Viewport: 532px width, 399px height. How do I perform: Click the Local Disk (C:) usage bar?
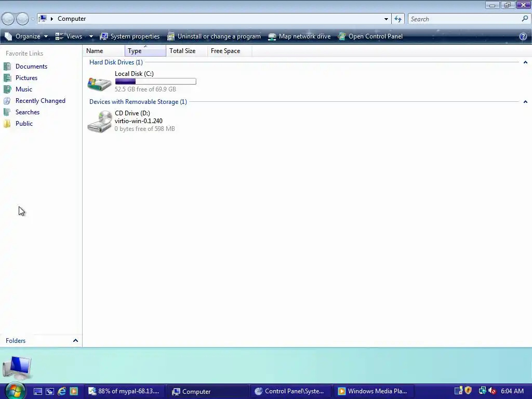(x=156, y=82)
